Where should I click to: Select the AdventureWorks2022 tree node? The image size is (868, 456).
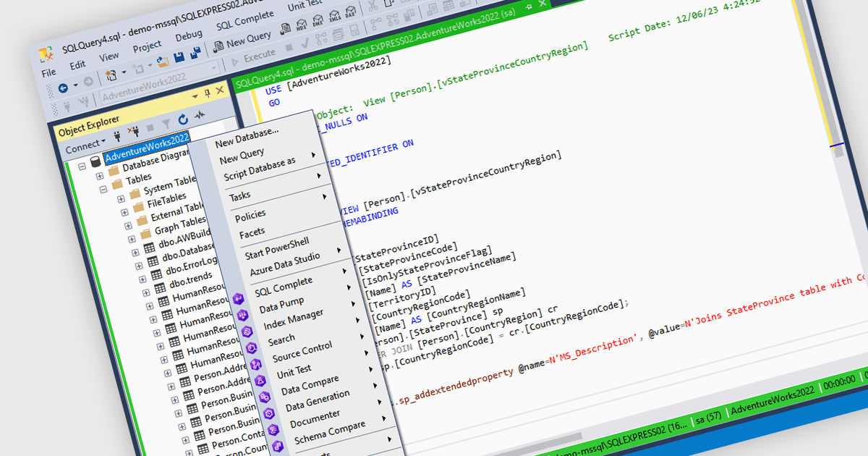[147, 148]
